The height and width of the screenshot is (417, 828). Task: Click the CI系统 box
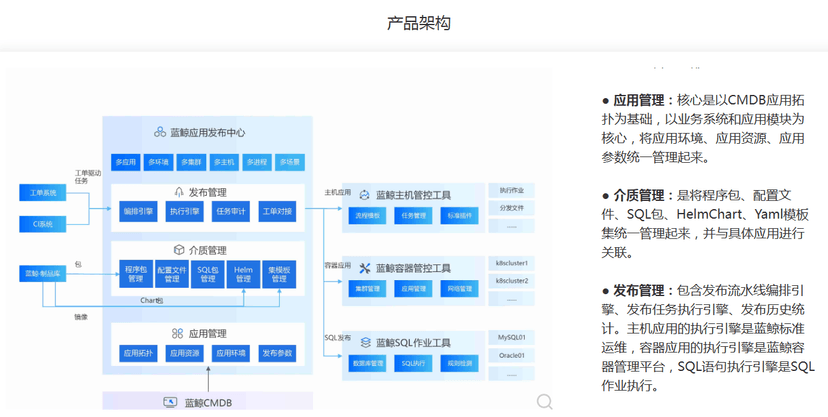click(x=43, y=224)
